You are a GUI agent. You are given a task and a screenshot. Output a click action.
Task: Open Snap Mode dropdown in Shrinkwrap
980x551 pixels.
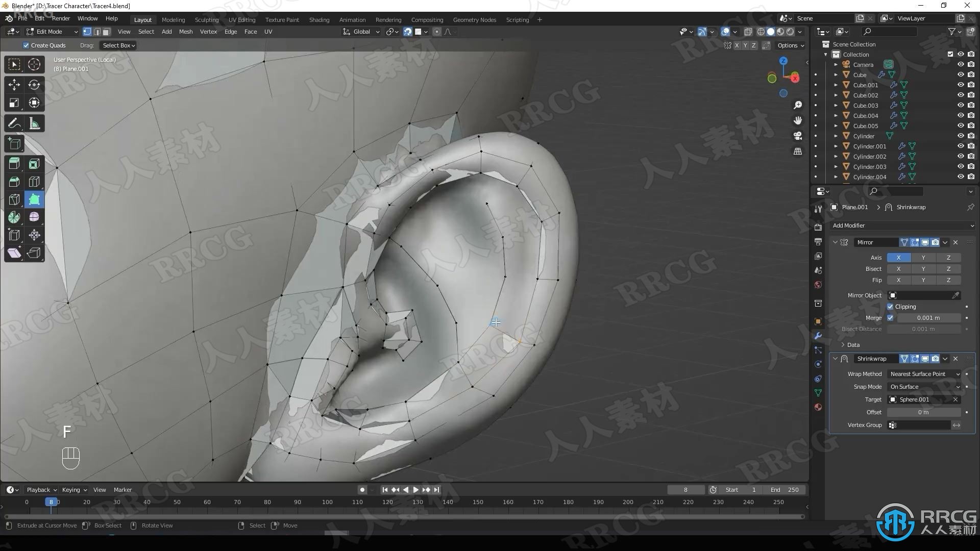pos(923,386)
